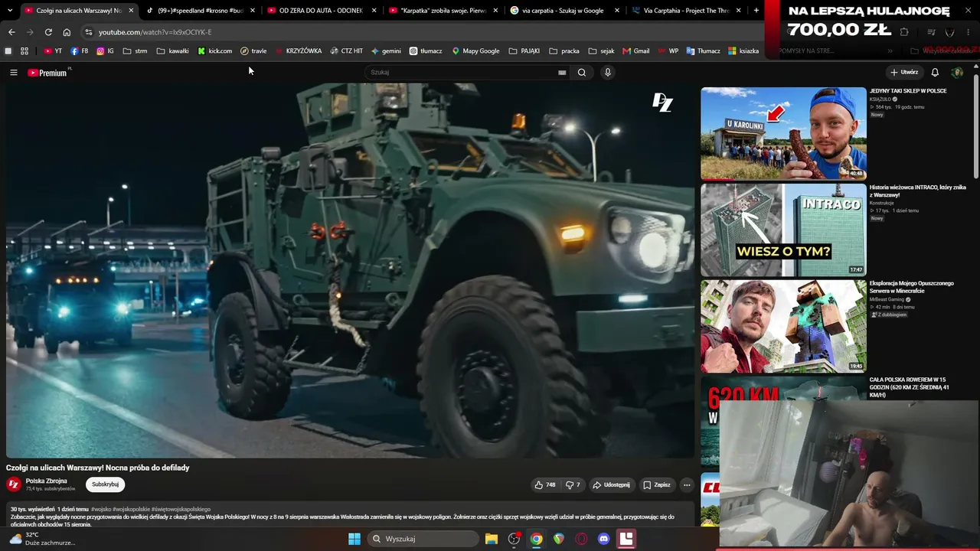Open the gemini bookmark

point(386,51)
